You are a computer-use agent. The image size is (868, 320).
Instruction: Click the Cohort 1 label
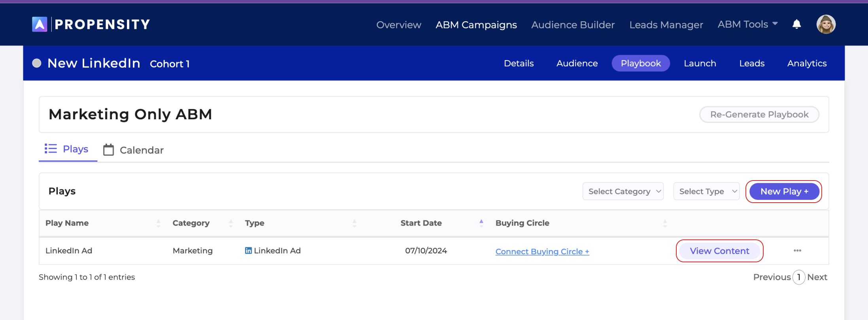point(170,64)
